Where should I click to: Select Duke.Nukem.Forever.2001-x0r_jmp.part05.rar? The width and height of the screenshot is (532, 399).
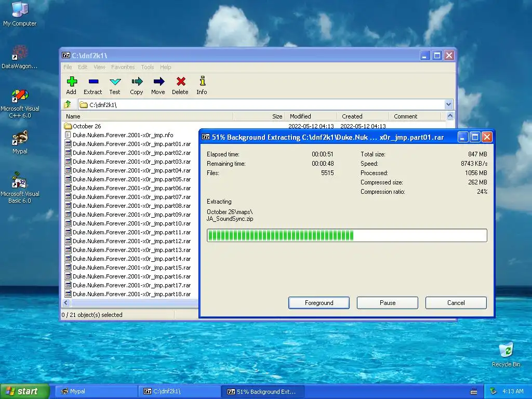click(x=131, y=179)
